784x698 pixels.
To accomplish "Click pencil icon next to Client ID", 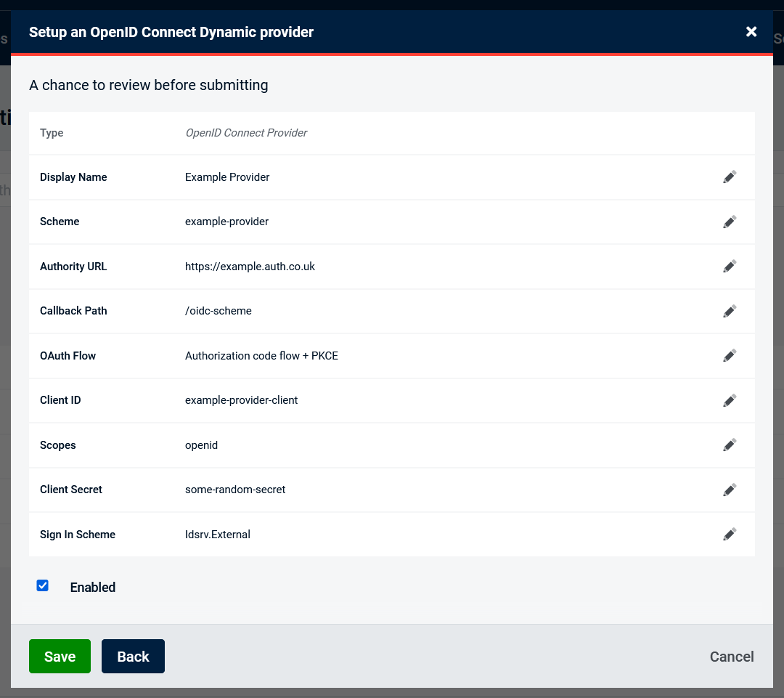I will (x=730, y=400).
